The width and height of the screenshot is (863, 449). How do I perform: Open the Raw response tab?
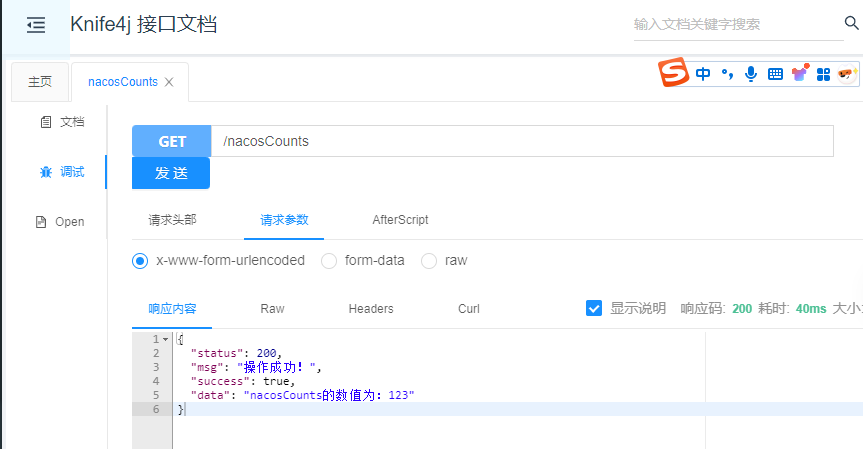point(272,309)
